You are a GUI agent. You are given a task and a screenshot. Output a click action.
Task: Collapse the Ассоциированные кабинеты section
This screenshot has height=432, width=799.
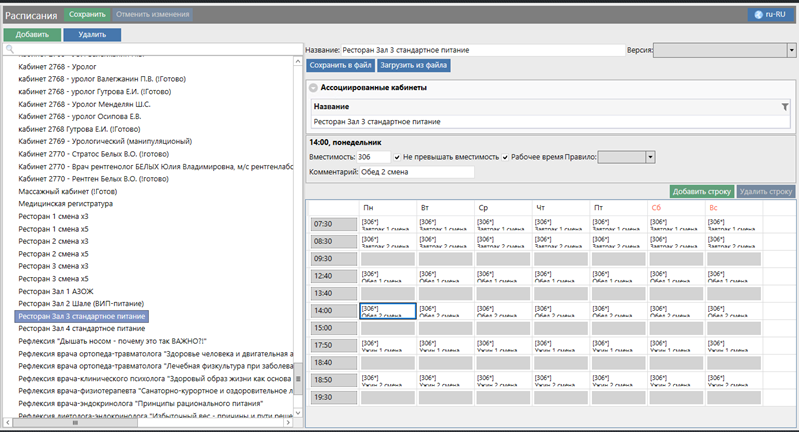pyautogui.click(x=314, y=88)
